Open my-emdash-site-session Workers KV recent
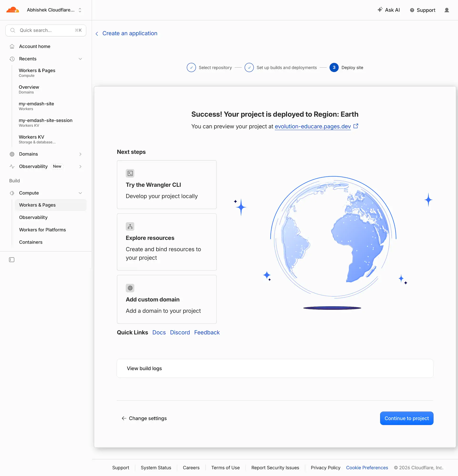The height and width of the screenshot is (476, 458). (x=46, y=123)
